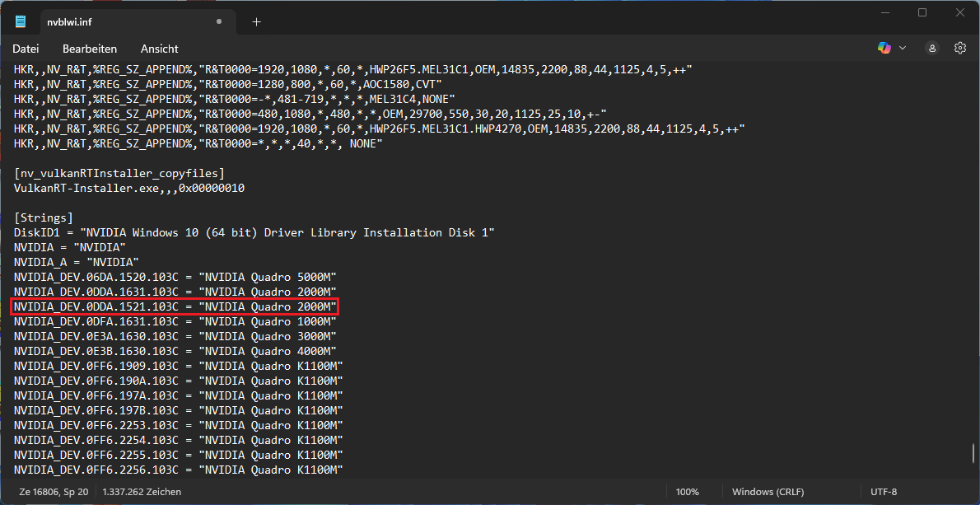This screenshot has height=505, width=980.
Task: Click the highlighted NVIDIA Quadro 2000M line
Action: point(173,306)
